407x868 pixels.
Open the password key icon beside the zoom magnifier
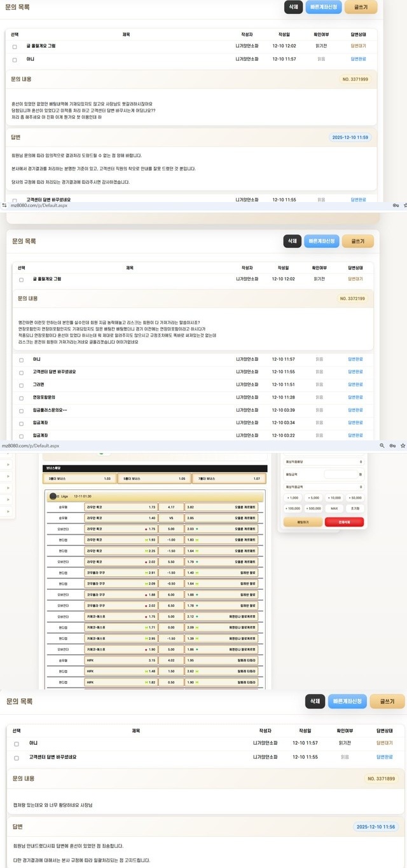coord(394,446)
